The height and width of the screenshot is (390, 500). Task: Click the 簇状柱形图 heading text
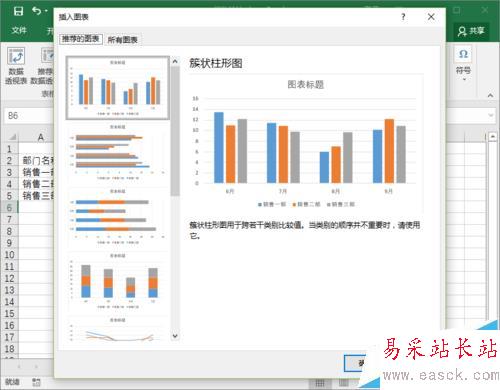tap(216, 63)
